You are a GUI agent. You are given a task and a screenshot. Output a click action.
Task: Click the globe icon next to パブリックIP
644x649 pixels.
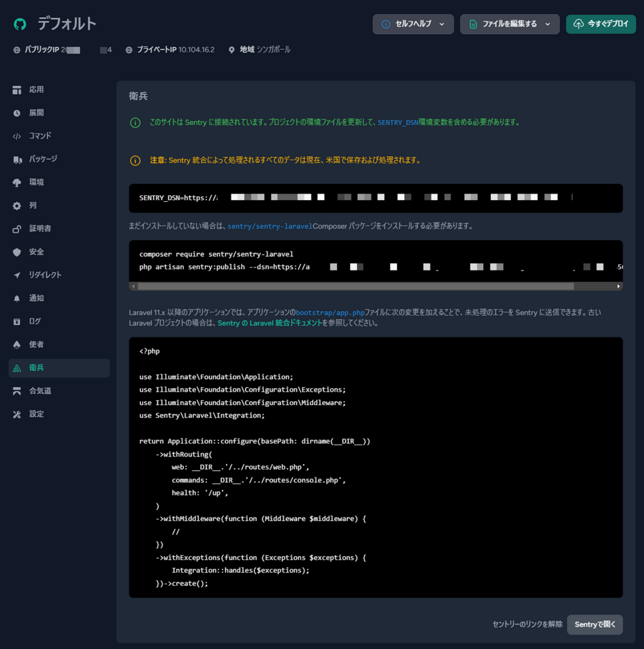click(17, 50)
